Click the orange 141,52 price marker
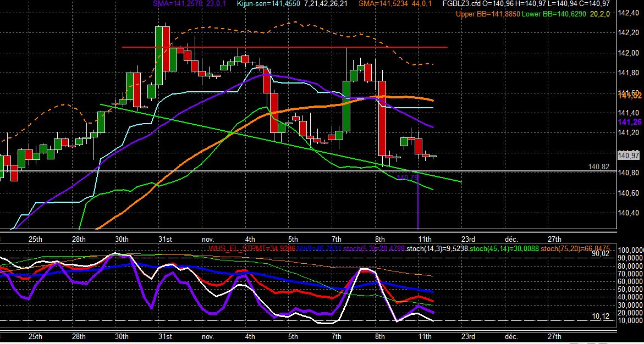Viewport: 644px width, 344px height. coord(630,96)
